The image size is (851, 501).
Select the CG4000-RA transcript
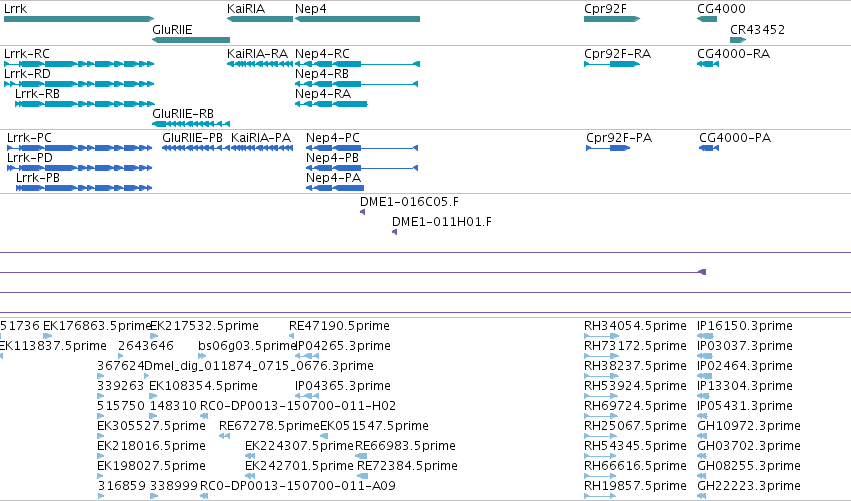pos(708,64)
